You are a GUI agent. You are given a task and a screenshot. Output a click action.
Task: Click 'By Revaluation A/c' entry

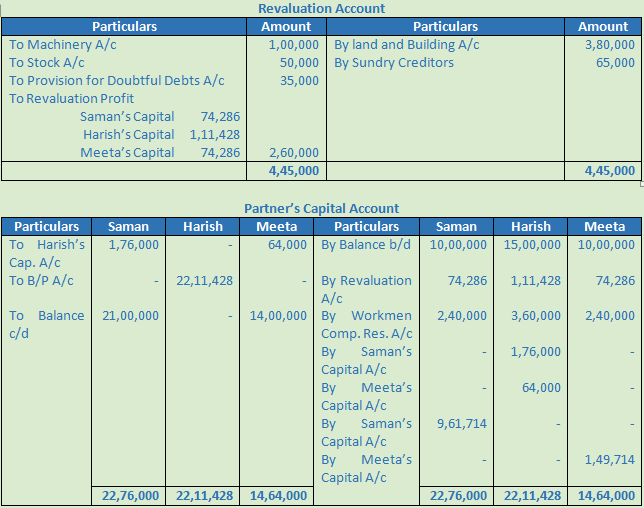coord(366,289)
